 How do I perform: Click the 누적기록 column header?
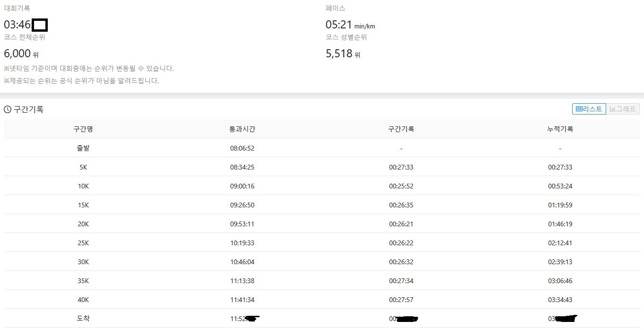tap(560, 129)
